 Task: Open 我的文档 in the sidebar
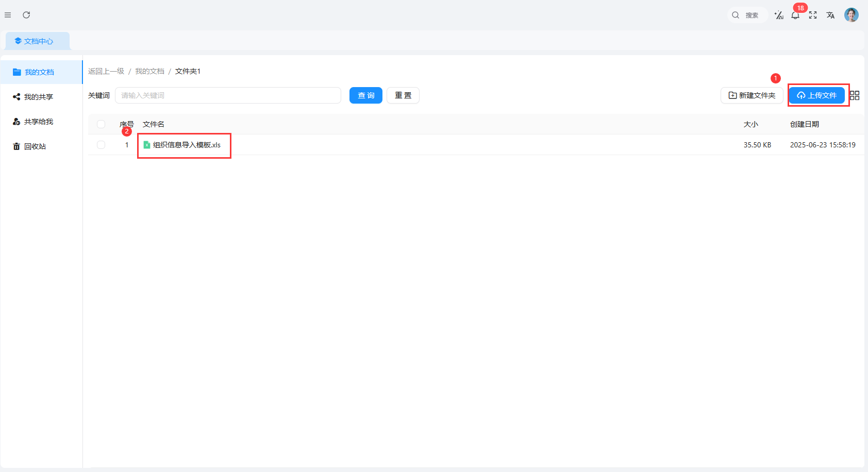41,72
